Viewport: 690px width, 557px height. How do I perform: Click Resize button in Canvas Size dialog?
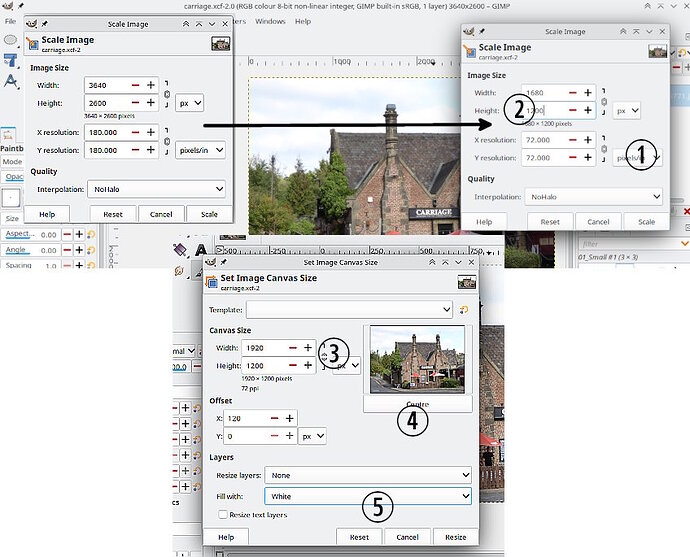(455, 537)
